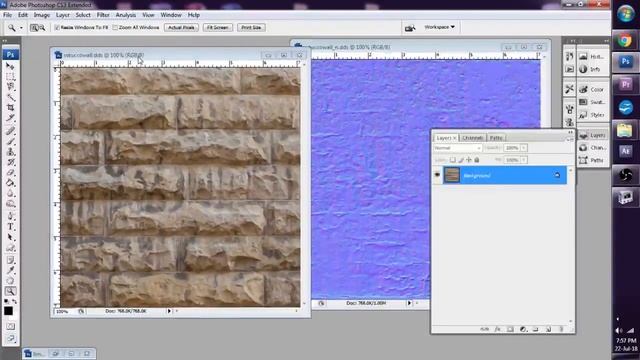This screenshot has width=640, height=360.
Task: Select the Brush tool
Action: point(10,142)
